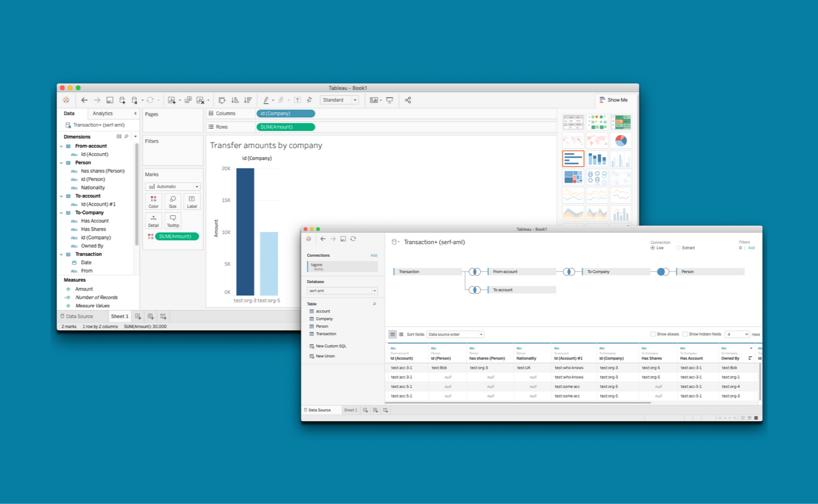This screenshot has width=818, height=504.
Task: Select the Live connection radio button
Action: tap(653, 248)
